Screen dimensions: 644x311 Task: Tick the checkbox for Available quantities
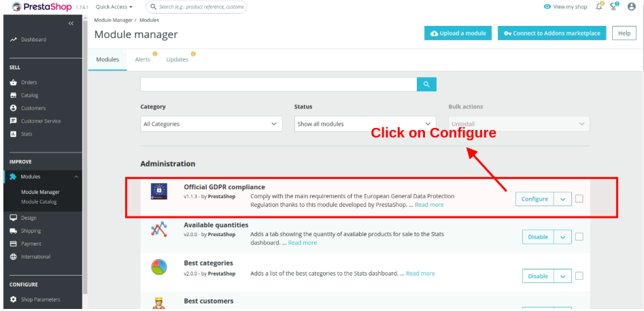[579, 237]
